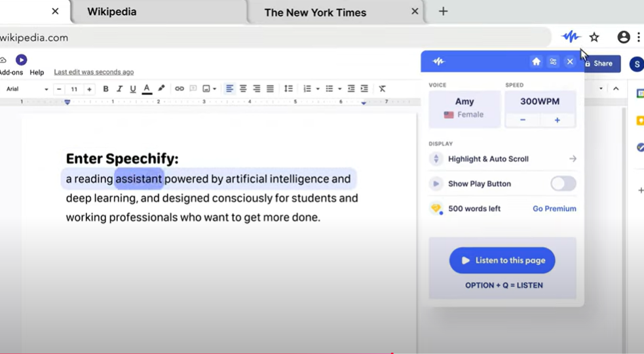644x354 pixels.
Task: Open the Help menu
Action: coord(37,72)
